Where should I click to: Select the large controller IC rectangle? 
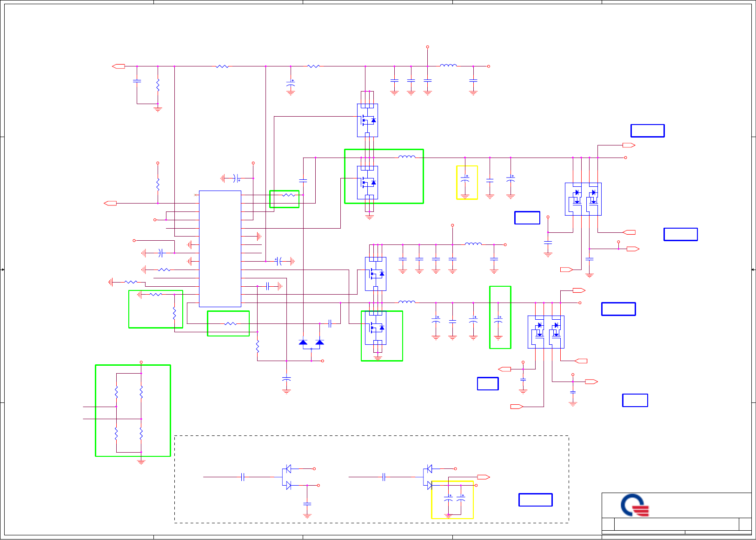(x=220, y=249)
